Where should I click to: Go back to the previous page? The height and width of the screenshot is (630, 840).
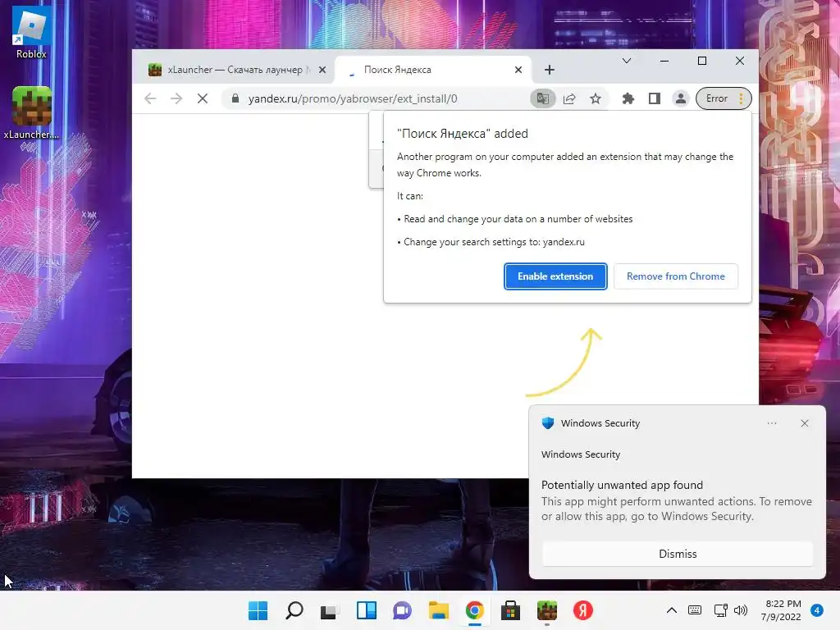[x=151, y=98]
